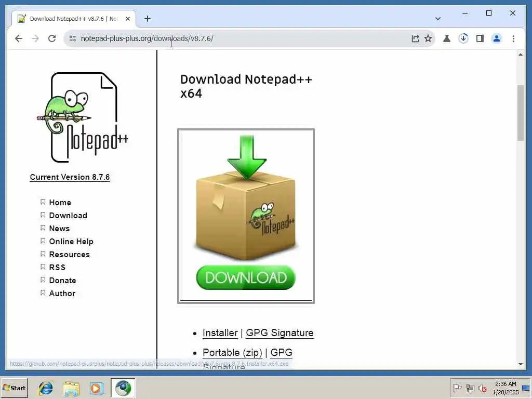532x399 pixels.
Task: Bookmark this page with the star icon
Action: point(428,38)
